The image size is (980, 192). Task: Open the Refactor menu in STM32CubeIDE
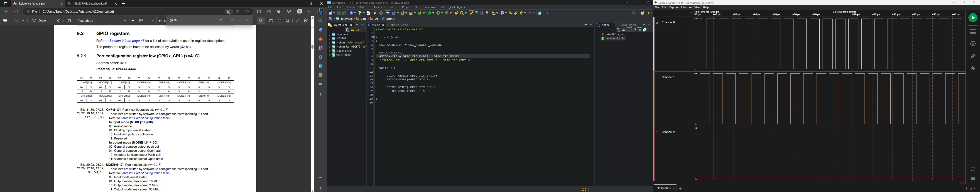click(364, 7)
